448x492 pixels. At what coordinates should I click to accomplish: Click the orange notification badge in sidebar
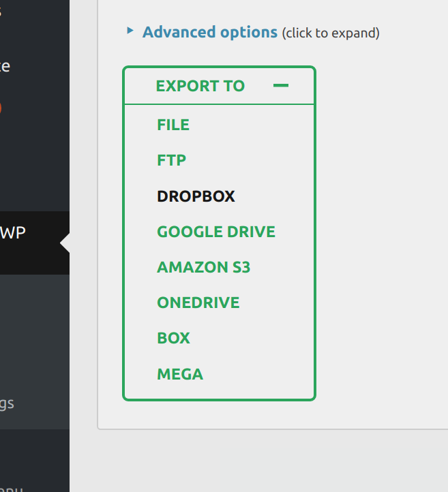pyautogui.click(x=1, y=108)
